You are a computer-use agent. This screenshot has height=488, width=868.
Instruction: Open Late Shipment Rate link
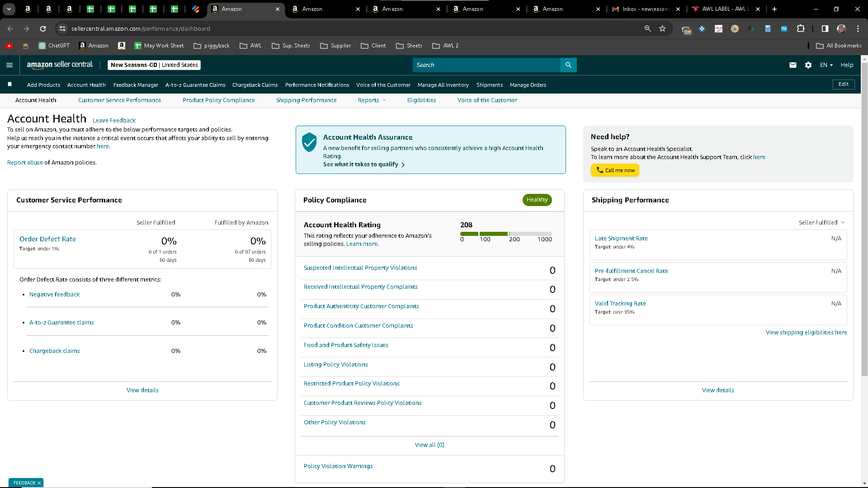621,239
